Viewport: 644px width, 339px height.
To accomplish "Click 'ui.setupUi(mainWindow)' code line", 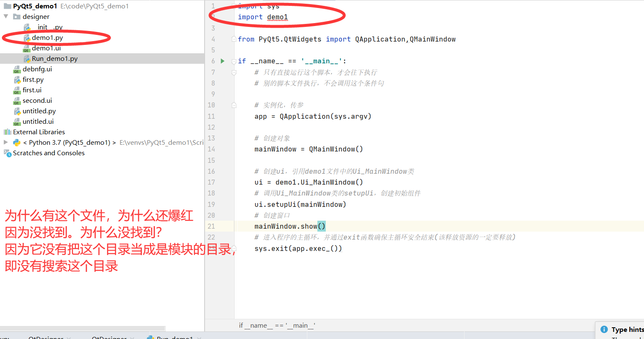I will pos(300,204).
